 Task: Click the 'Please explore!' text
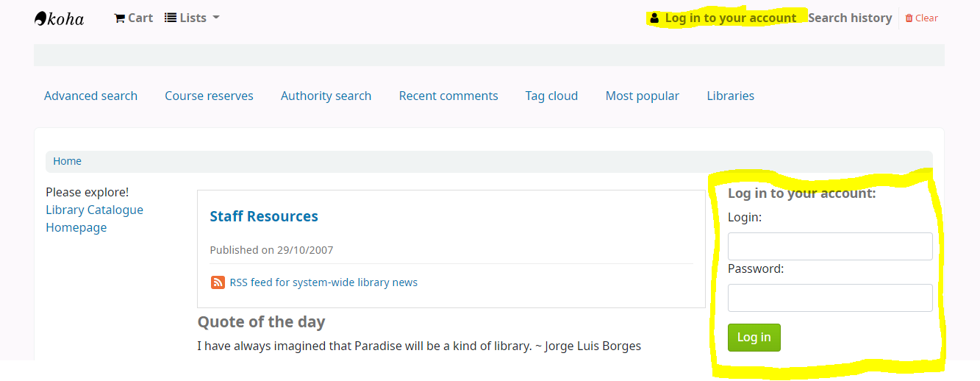tap(87, 192)
